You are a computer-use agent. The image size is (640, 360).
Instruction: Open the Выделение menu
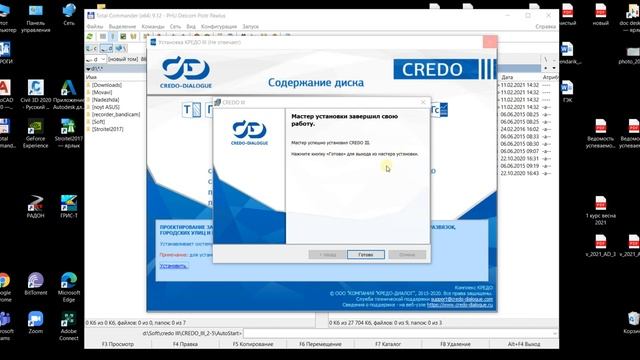click(x=122, y=27)
